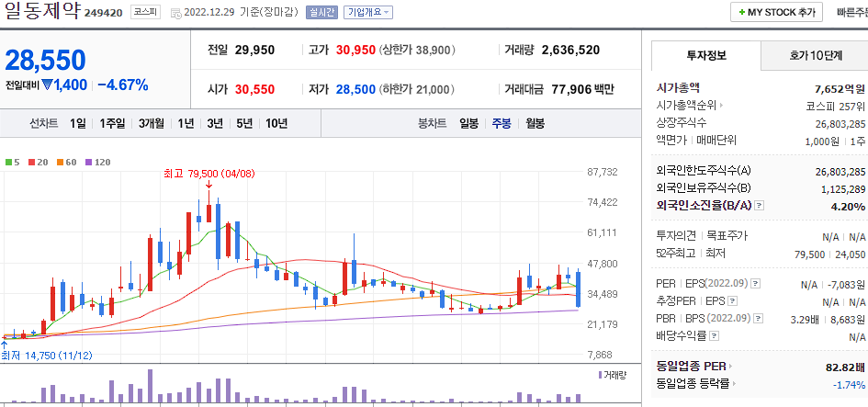Click BPS value 8,683원
The height and width of the screenshot is (407, 868).
pyautogui.click(x=846, y=320)
